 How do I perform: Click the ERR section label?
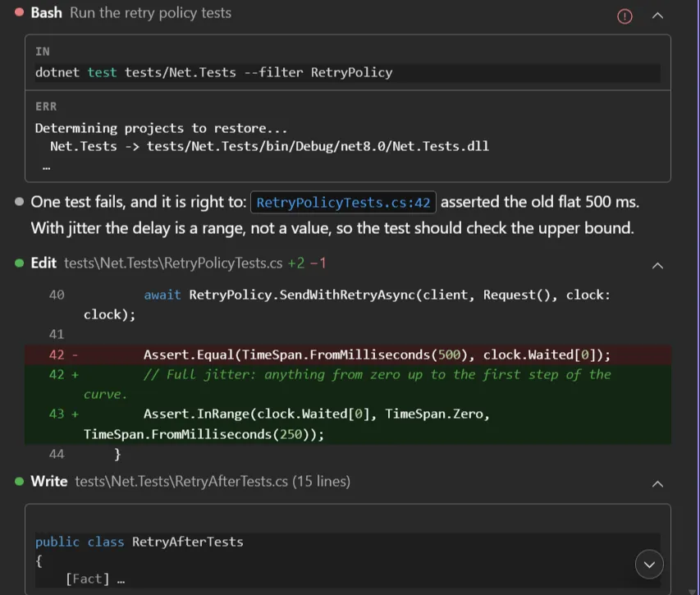point(46,107)
